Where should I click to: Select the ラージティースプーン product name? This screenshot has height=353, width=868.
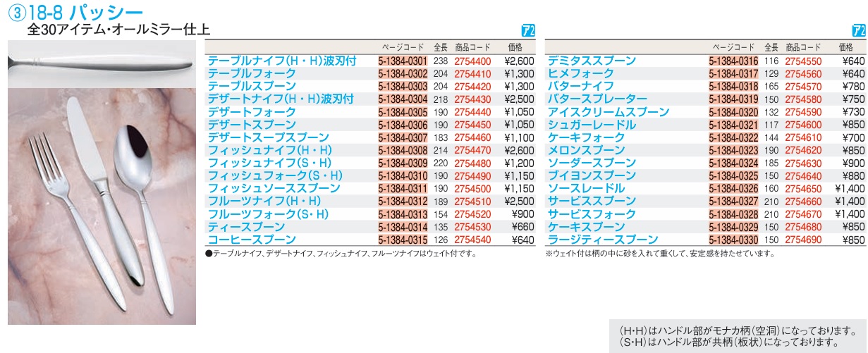603,239
